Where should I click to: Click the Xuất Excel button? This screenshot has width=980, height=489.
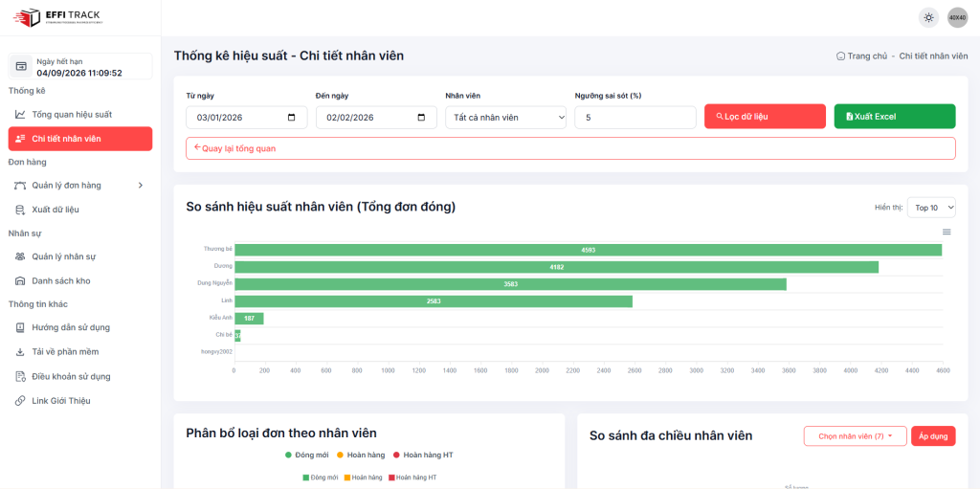(894, 117)
